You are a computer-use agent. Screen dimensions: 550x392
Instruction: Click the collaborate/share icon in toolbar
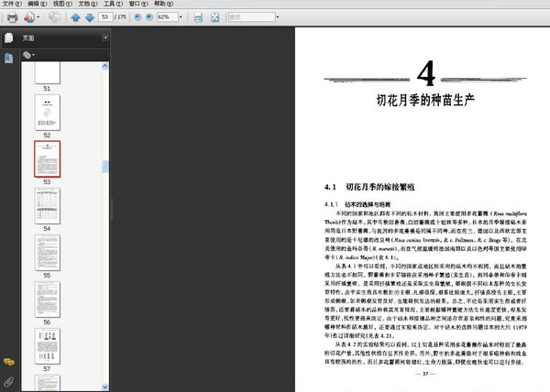pyautogui.click(x=29, y=16)
